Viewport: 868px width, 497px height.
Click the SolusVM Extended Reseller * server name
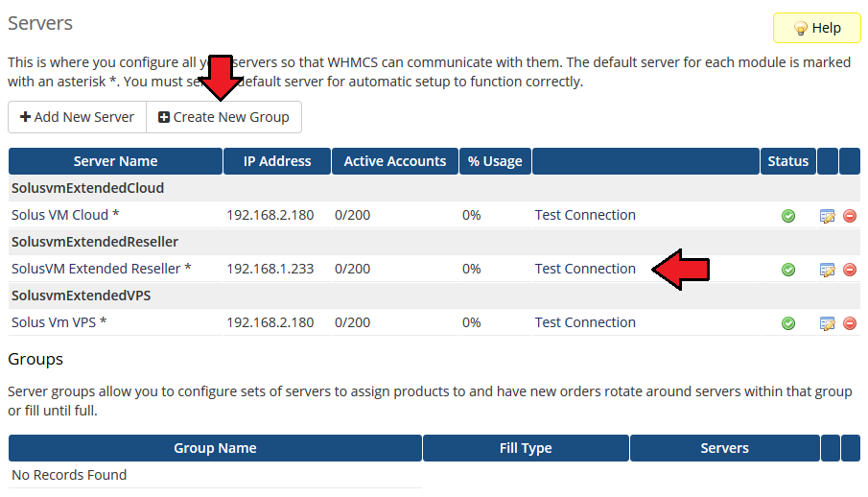tap(102, 269)
